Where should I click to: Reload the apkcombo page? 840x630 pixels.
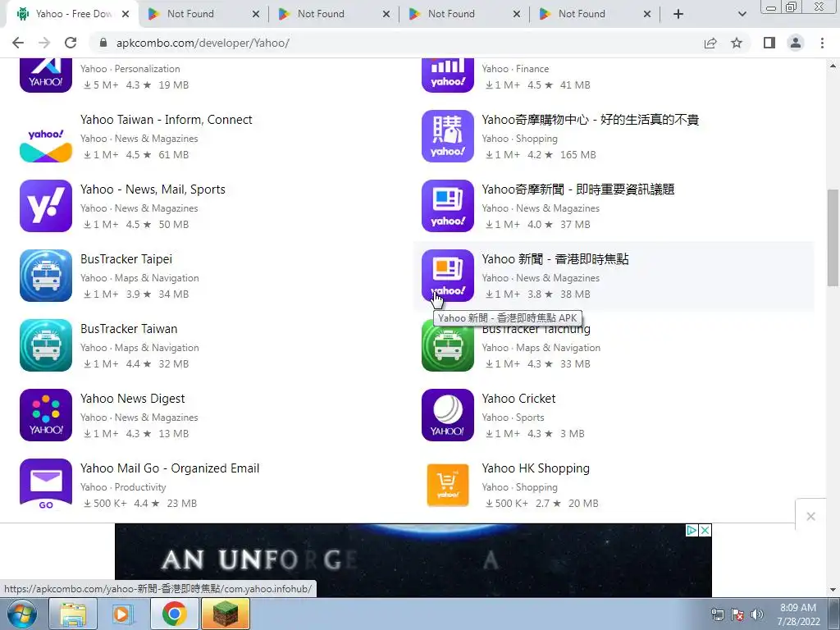(71, 43)
